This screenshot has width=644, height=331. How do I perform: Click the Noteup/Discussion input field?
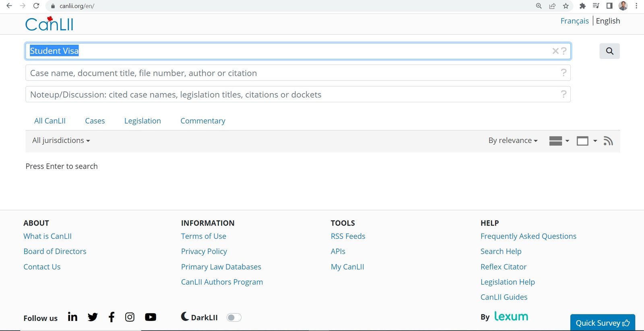(298, 94)
